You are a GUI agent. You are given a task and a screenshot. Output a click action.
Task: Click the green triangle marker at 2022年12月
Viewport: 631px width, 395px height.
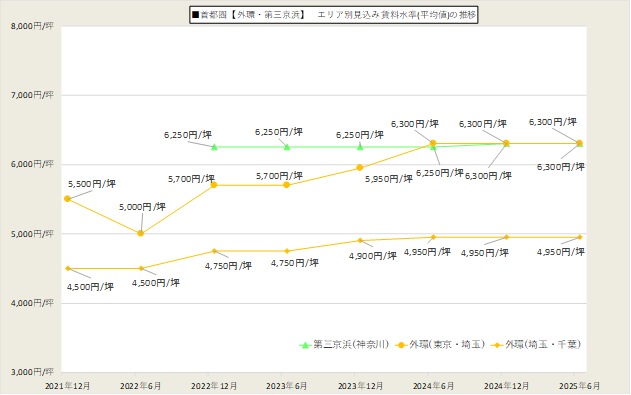(214, 147)
